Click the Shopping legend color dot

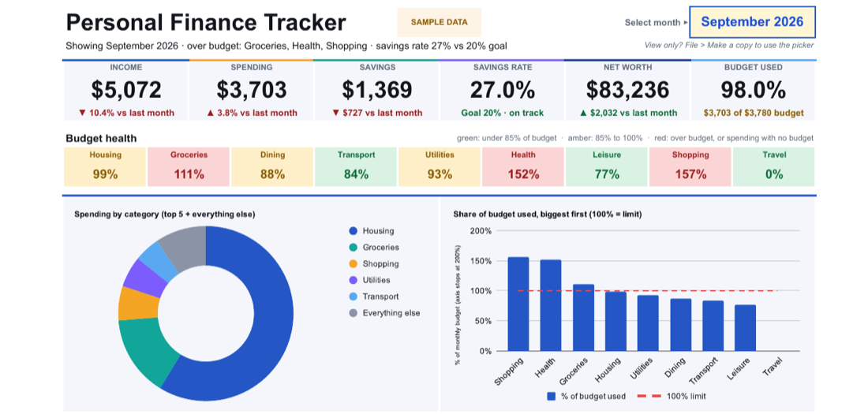pyautogui.click(x=353, y=264)
